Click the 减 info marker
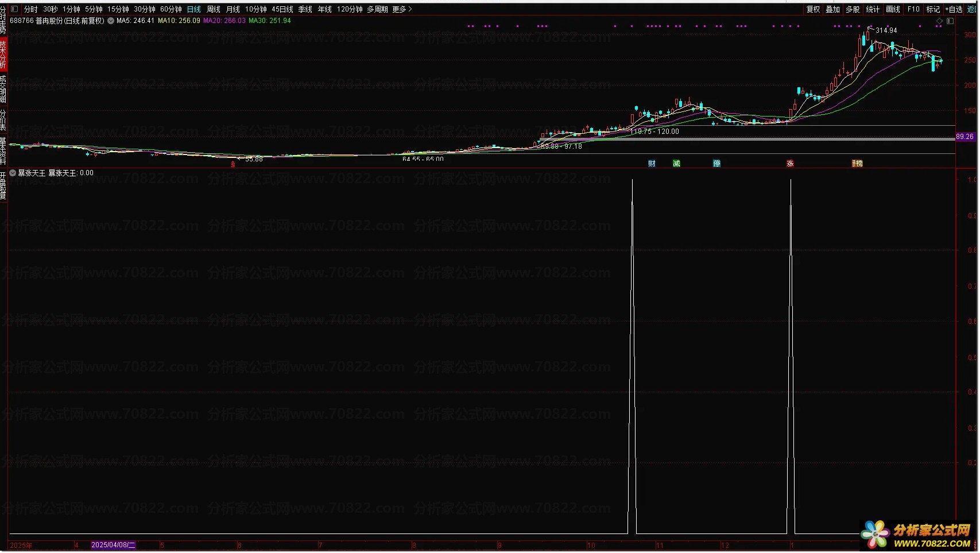The image size is (980, 553). click(x=676, y=164)
